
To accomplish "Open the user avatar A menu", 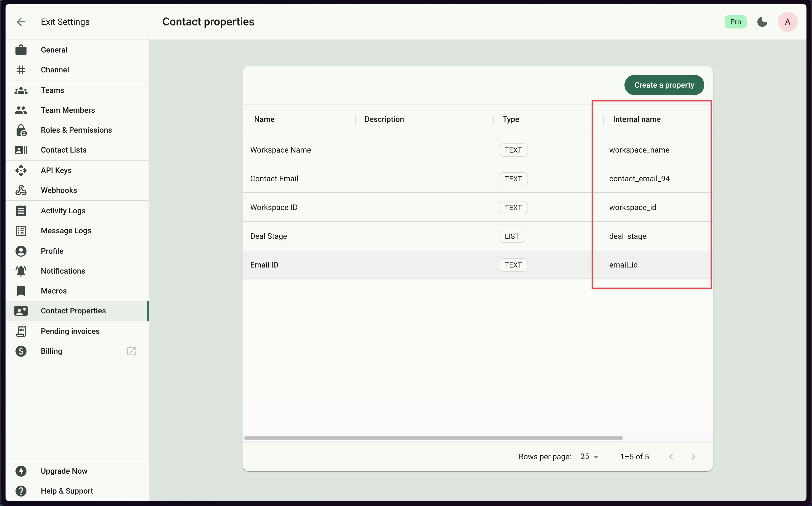I will point(787,22).
